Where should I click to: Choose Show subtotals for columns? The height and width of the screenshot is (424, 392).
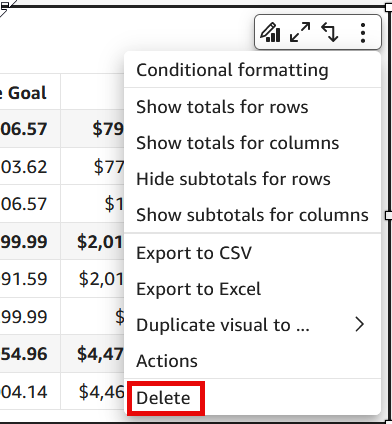(252, 215)
